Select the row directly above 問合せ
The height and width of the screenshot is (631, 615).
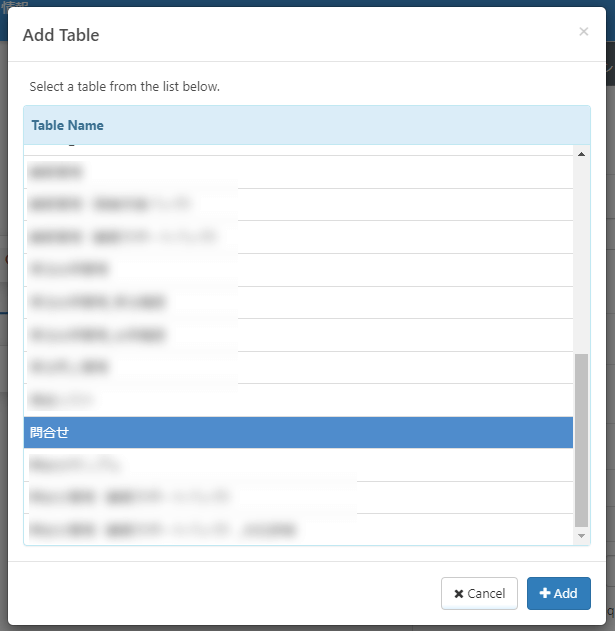pos(298,400)
